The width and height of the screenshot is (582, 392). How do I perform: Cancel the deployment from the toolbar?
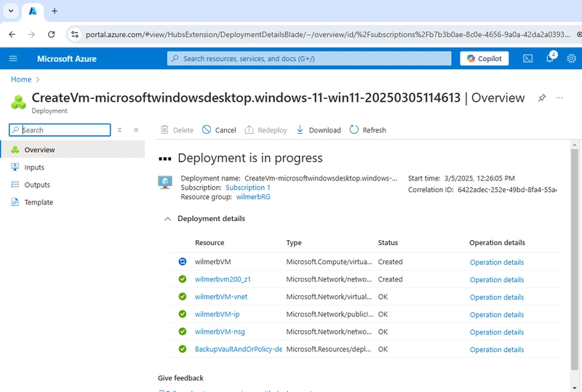coord(219,130)
